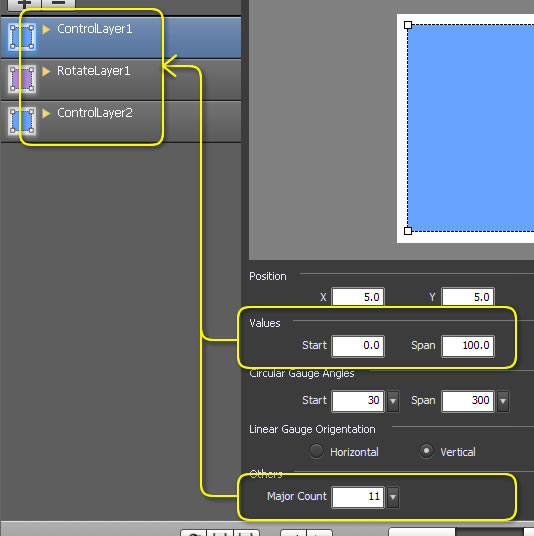Click the bottom-left handle of the blue rectangle
This screenshot has width=534, height=536.
408,231
